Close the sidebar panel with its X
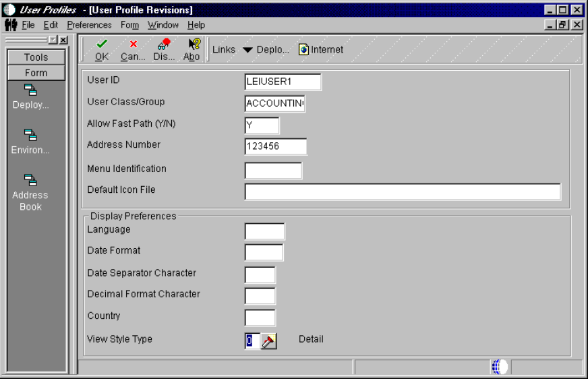Screen dimensions: 588x379 pyautogui.click(x=64, y=40)
